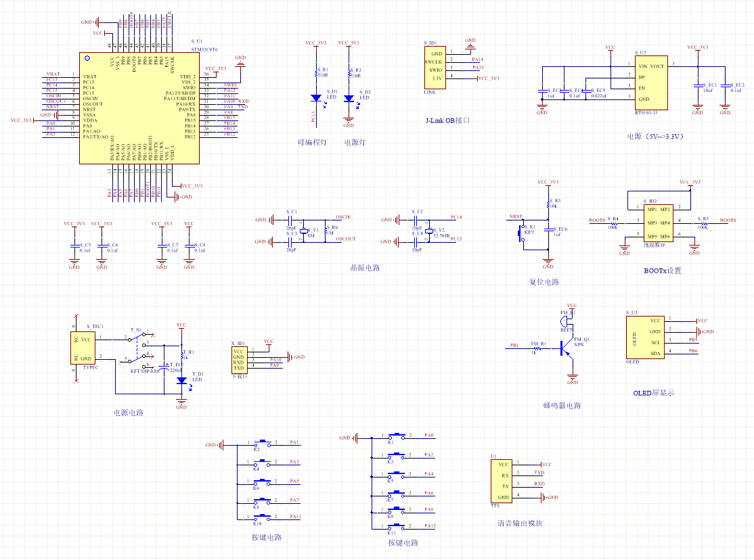Screen dimensions: 754x560
Task: Click the 32.768K crystal S_Y2
Action: 428,230
